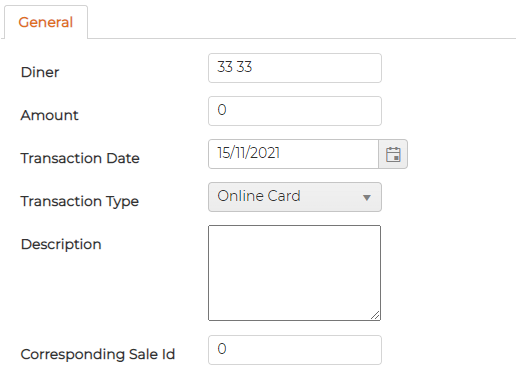Open the calendar date picker icon
Screen dimensions: 516x375
[393, 154]
